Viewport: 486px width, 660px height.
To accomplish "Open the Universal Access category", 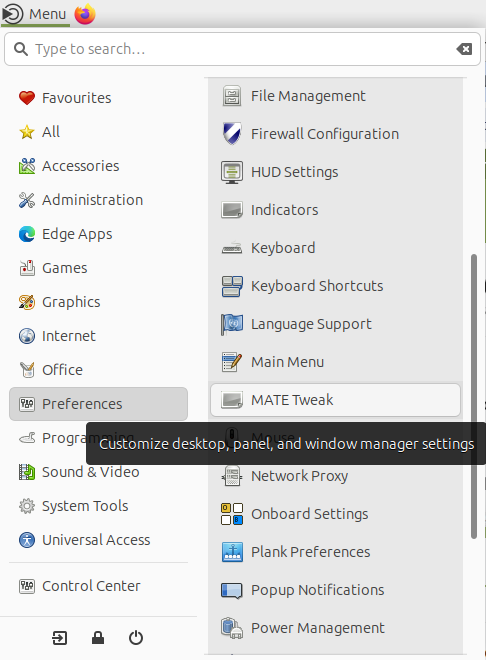I will (98, 540).
